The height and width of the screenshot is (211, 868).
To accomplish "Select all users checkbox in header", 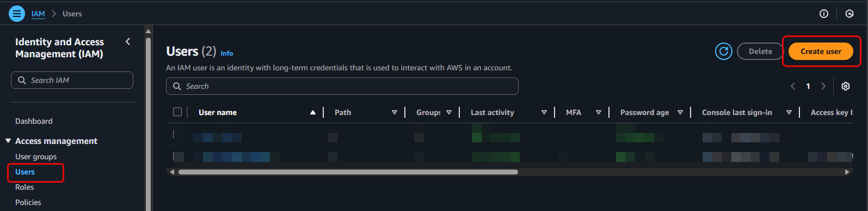I will (x=177, y=112).
